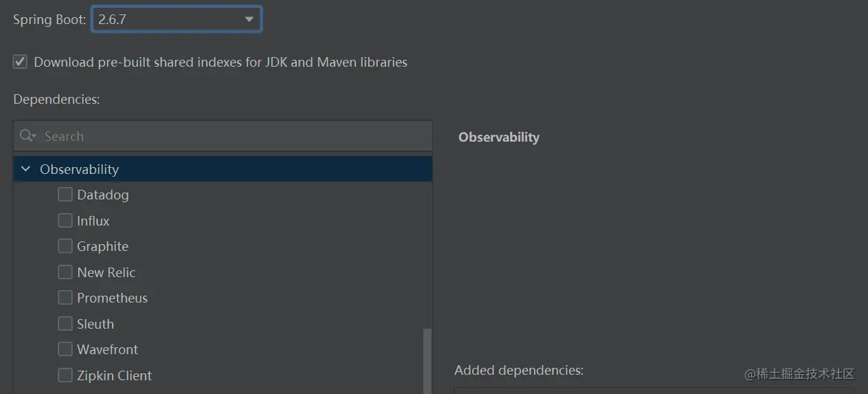
Task: Click the dependency list scrollbar thumb
Action: click(427, 361)
